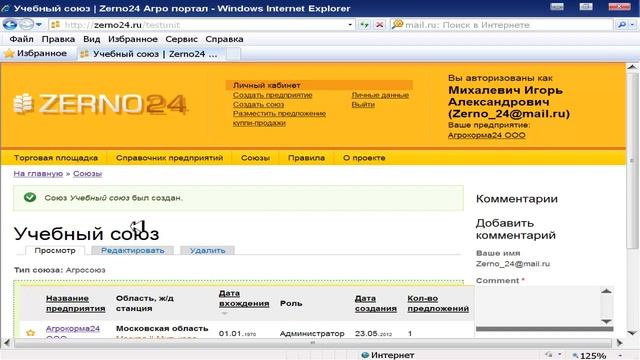Open the Вид menu
The height and width of the screenshot is (360, 640).
point(91,39)
